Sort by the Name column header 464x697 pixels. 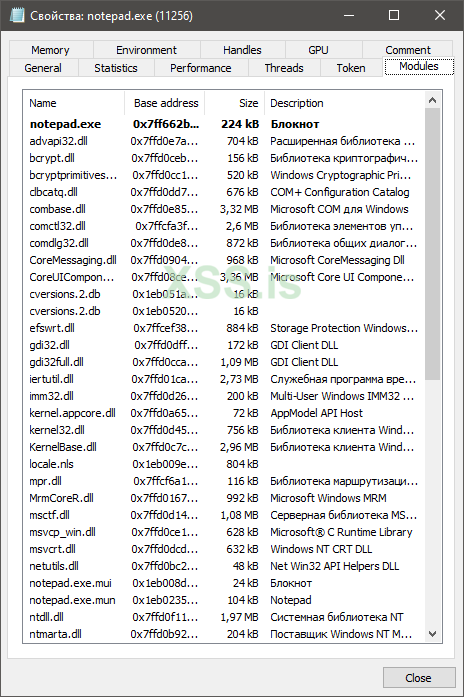[74, 103]
